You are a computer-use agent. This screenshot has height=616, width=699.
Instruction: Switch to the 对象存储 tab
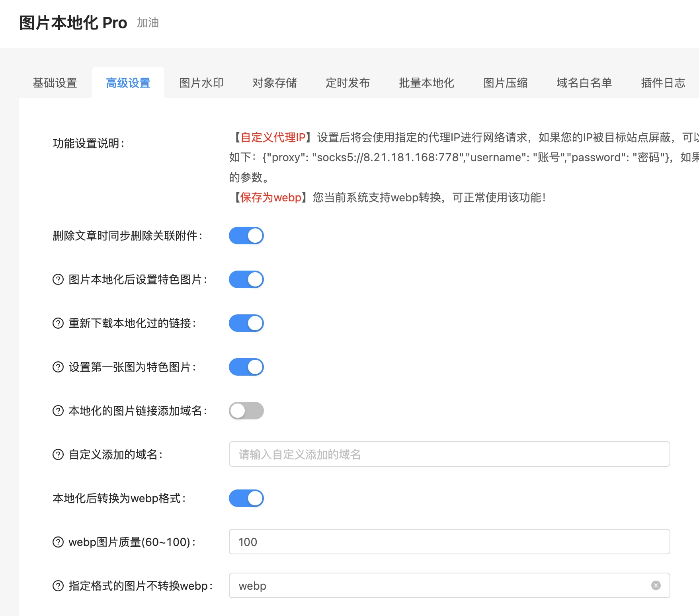pos(274,83)
